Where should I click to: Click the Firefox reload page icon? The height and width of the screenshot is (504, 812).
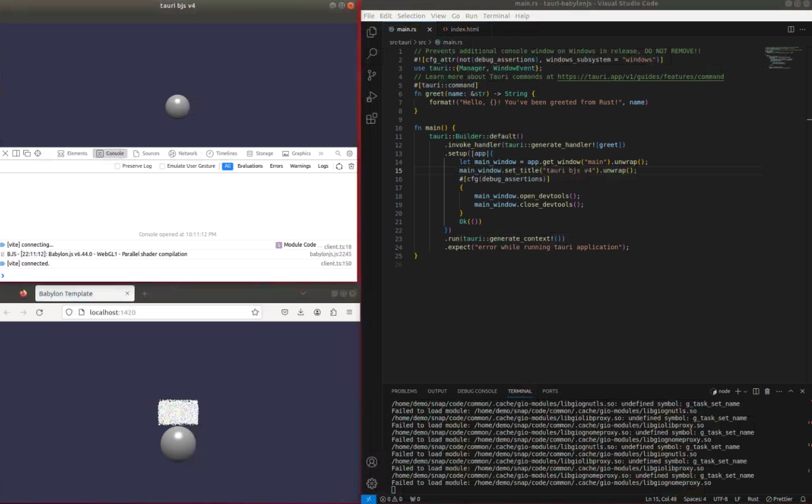point(39,312)
